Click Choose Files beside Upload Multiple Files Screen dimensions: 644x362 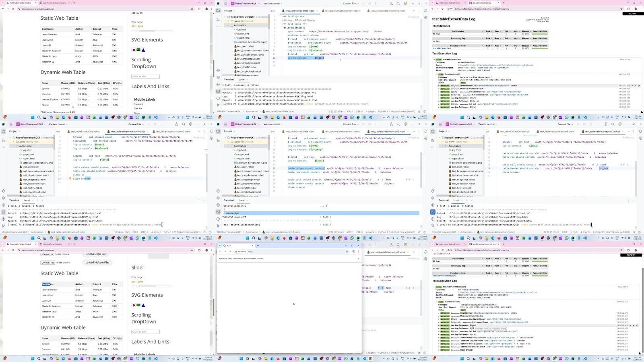47,263
